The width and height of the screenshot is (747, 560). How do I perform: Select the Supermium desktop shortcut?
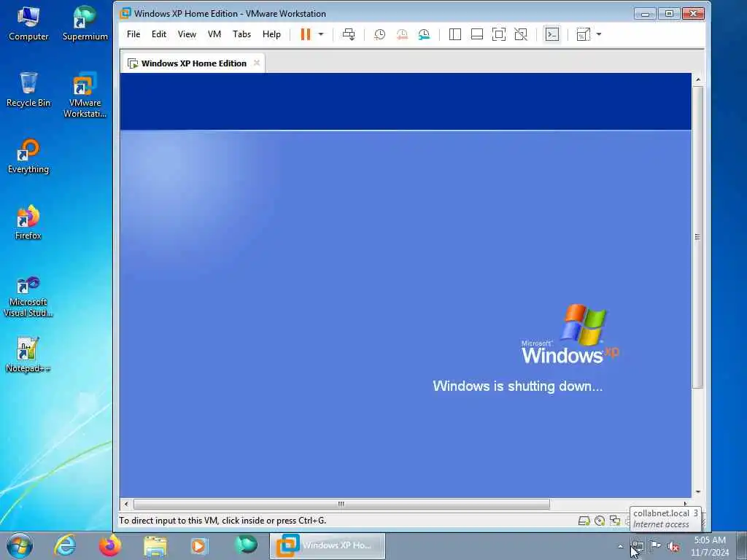pyautogui.click(x=85, y=23)
